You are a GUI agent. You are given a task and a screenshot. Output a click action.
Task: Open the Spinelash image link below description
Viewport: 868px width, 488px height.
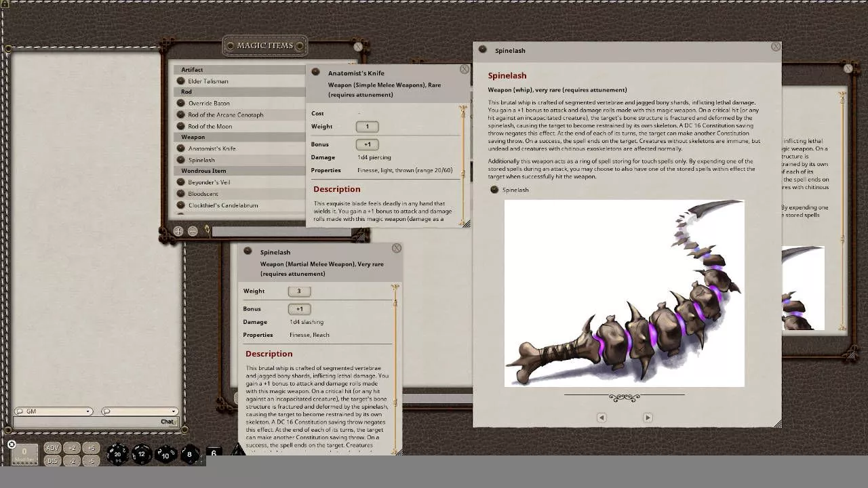(494, 190)
